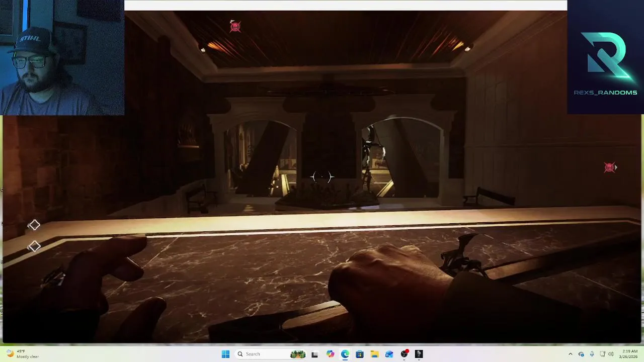The width and height of the screenshot is (644, 362).
Task: Expand the hidden system tray icons
Action: click(x=570, y=354)
